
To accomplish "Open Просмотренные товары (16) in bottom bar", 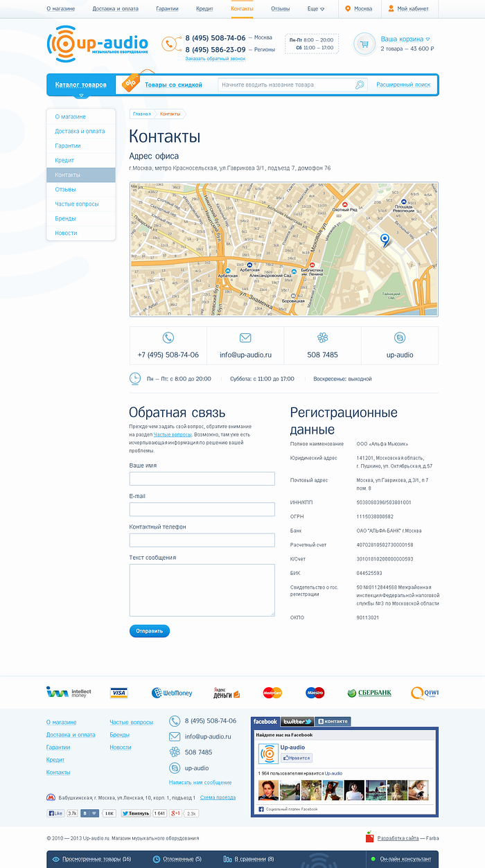I will [91, 859].
